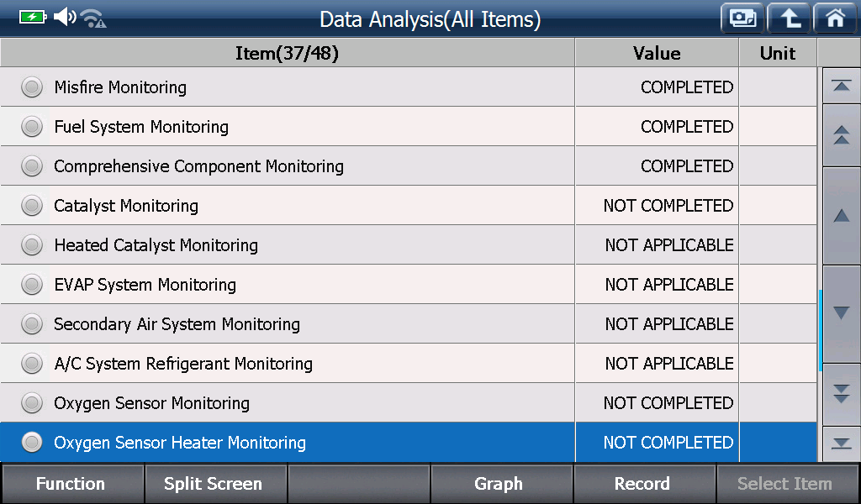Screen dimensions: 861x504
Task: Click the Oxygen Sensor Heater Monitoring label
Action: tap(180, 443)
